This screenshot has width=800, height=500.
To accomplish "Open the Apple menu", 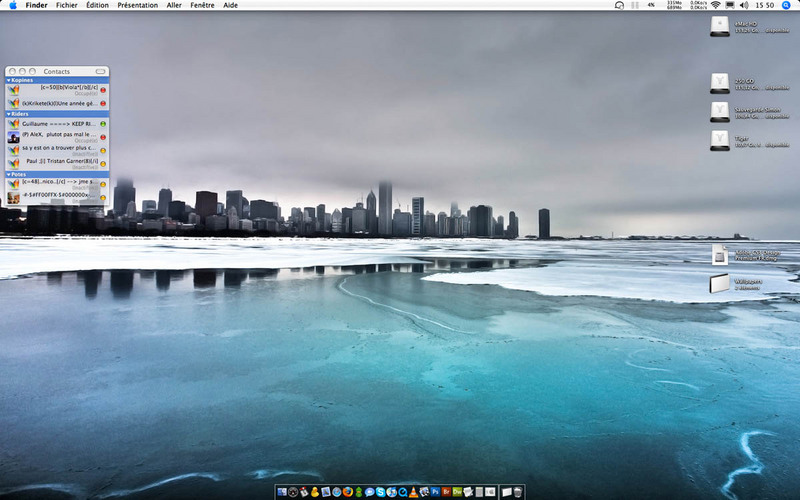I will click(x=13, y=5).
